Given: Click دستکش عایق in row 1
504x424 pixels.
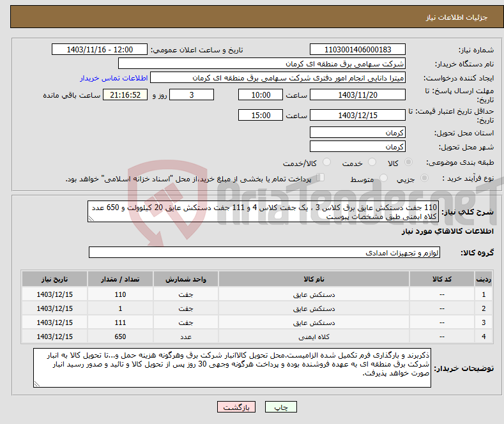Looking at the screenshot, I should (314, 294).
